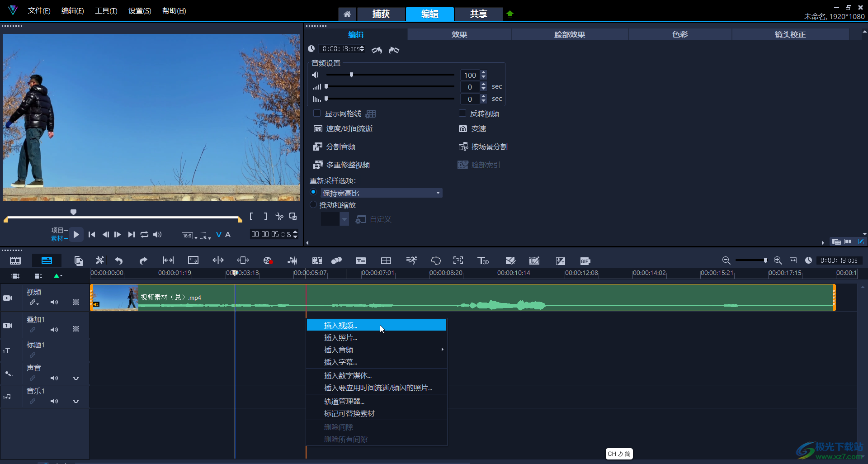Viewport: 868px width, 464px height.
Task: Click 分割音频 button
Action: [x=335, y=147]
